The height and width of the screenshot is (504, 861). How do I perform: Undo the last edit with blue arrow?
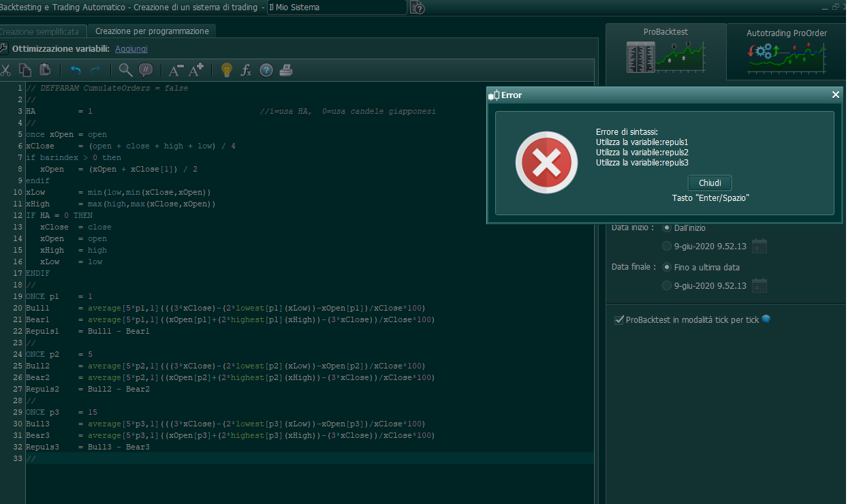pos(75,69)
